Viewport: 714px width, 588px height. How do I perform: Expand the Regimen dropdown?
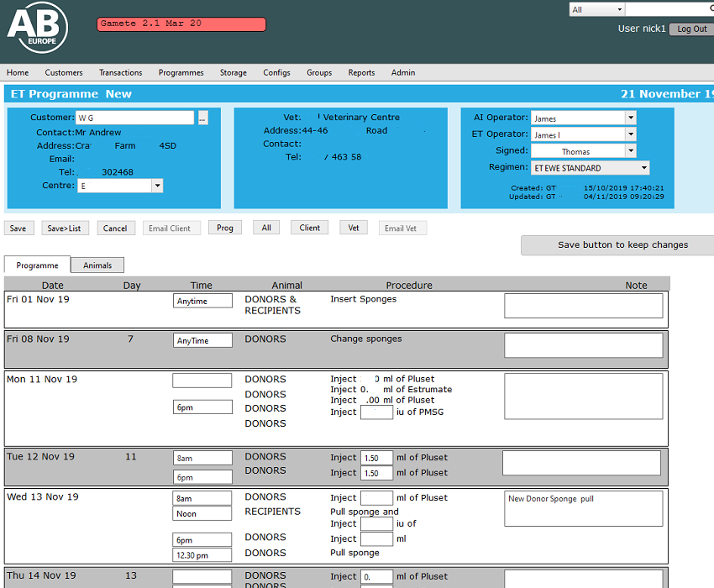click(643, 168)
